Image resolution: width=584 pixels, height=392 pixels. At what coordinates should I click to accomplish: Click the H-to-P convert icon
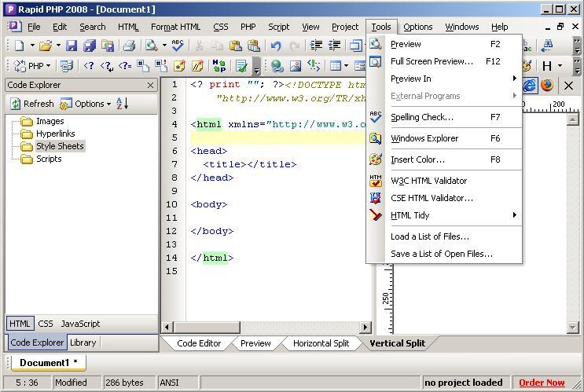click(x=219, y=66)
